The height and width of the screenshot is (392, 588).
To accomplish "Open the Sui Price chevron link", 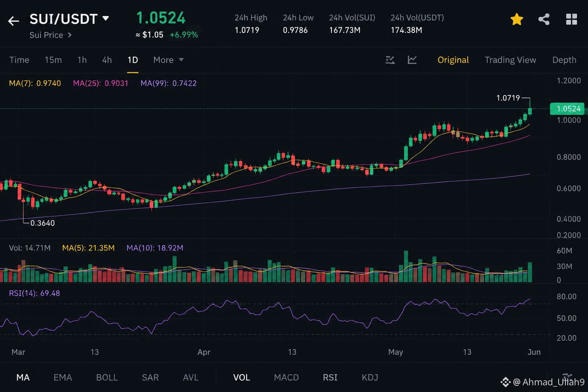I will click(x=51, y=35).
